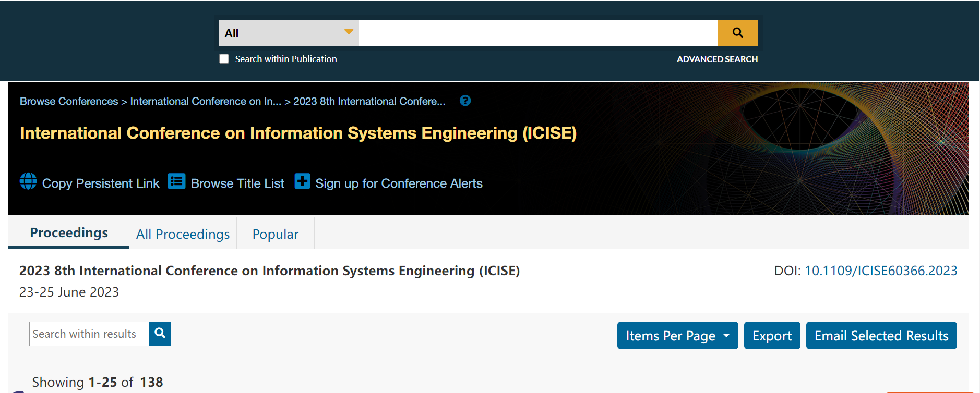Click the 2023 8th International Conference proceedings title
The height and width of the screenshot is (393, 980).
point(269,271)
